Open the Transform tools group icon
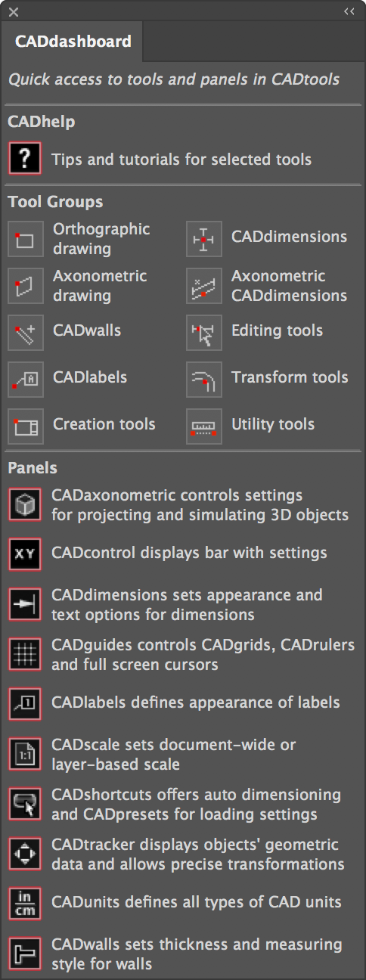This screenshot has width=366, height=980. coord(204,380)
